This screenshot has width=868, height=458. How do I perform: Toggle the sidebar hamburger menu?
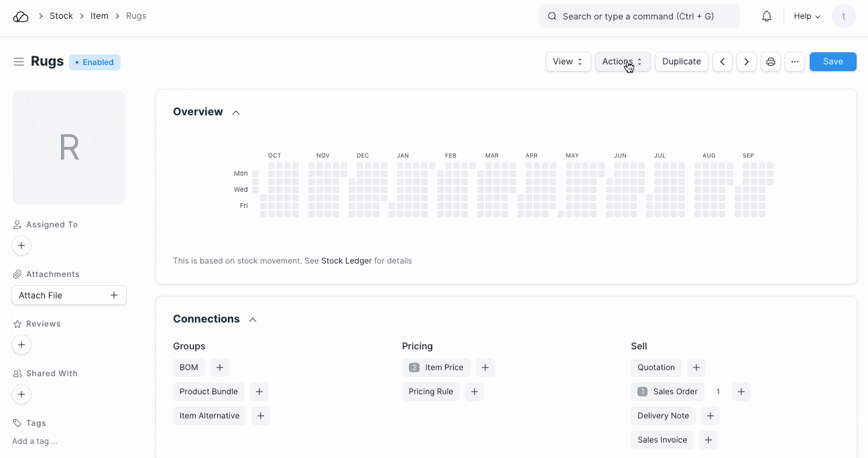coord(19,62)
